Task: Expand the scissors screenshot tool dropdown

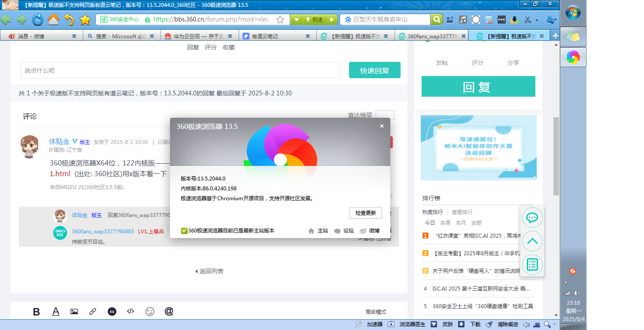Action: (x=537, y=20)
